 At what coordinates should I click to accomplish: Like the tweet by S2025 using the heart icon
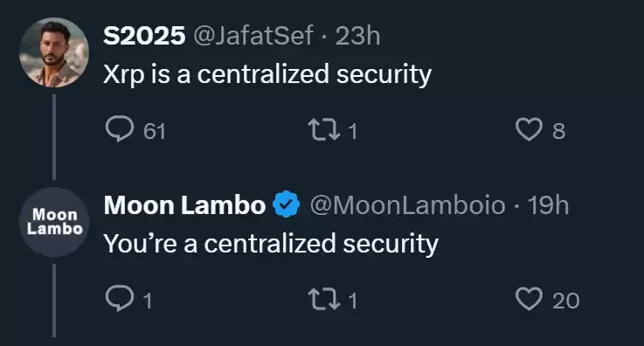pos(529,129)
